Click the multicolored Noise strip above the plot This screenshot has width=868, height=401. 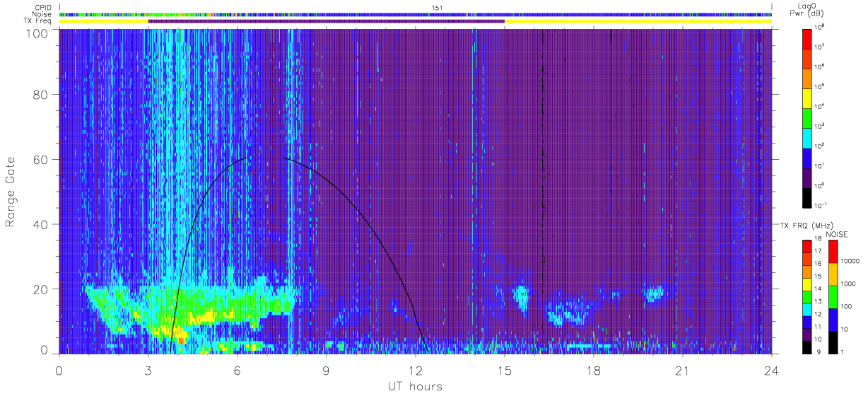pyautogui.click(x=416, y=14)
